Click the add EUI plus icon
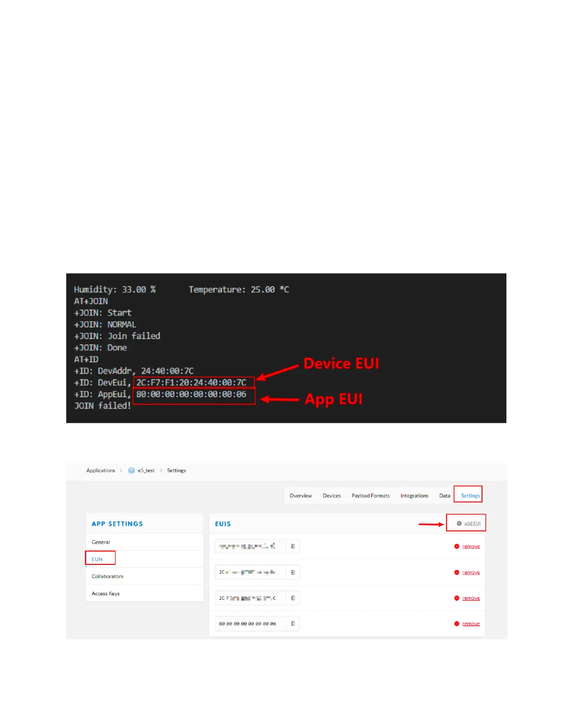563x728 pixels. point(459,523)
